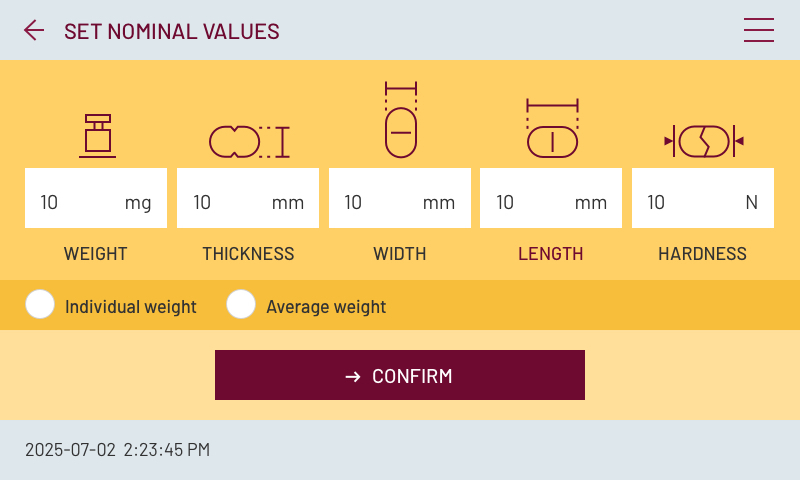Image resolution: width=800 pixels, height=480 pixels.
Task: Click the tablet thickness icon
Action: pyautogui.click(x=248, y=141)
